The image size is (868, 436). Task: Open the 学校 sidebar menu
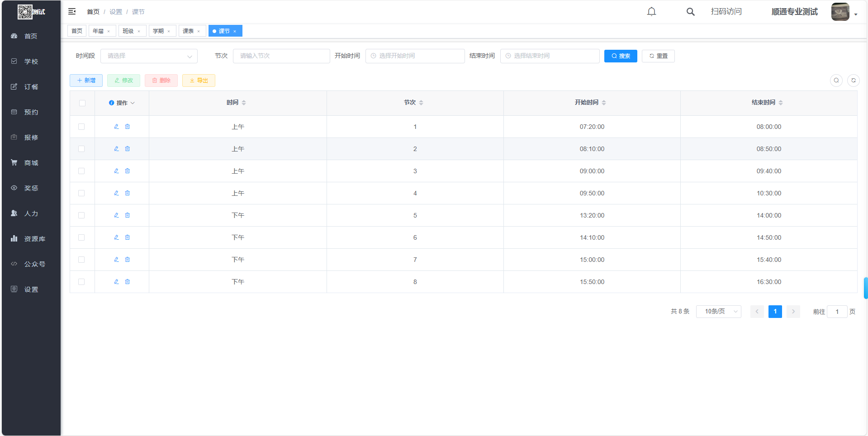point(31,62)
